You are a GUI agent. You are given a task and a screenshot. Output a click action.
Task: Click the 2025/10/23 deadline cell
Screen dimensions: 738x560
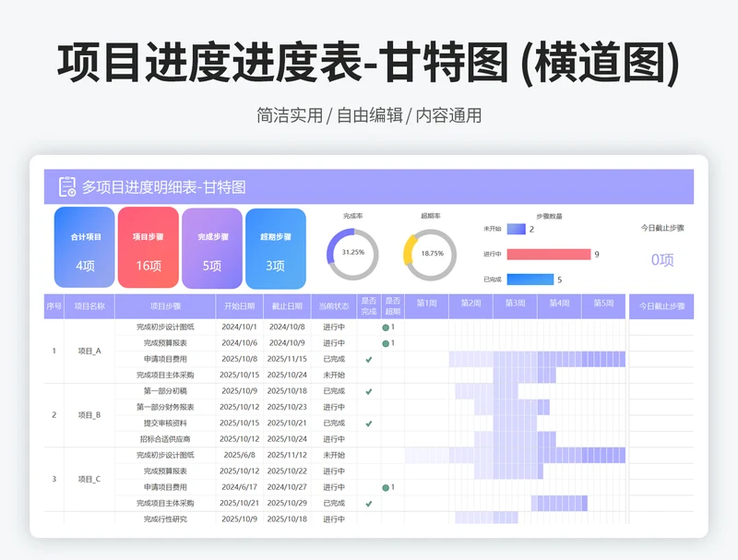pos(287,407)
